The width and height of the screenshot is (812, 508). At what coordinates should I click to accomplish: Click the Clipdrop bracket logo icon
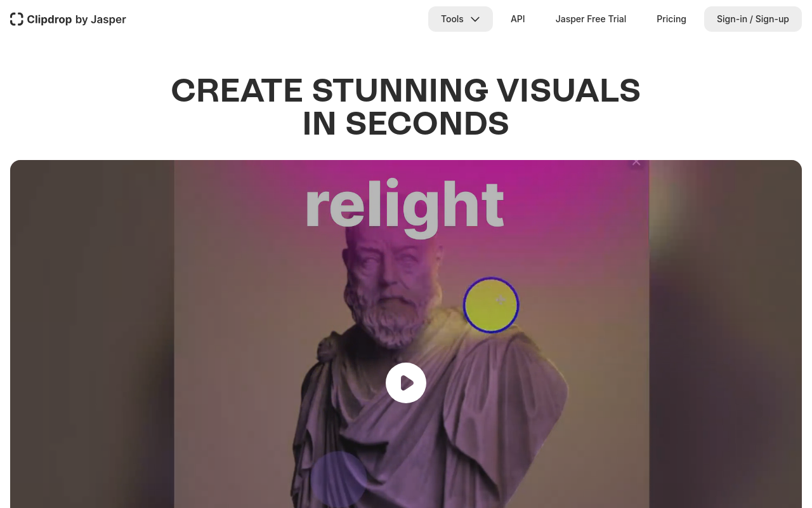(16, 19)
